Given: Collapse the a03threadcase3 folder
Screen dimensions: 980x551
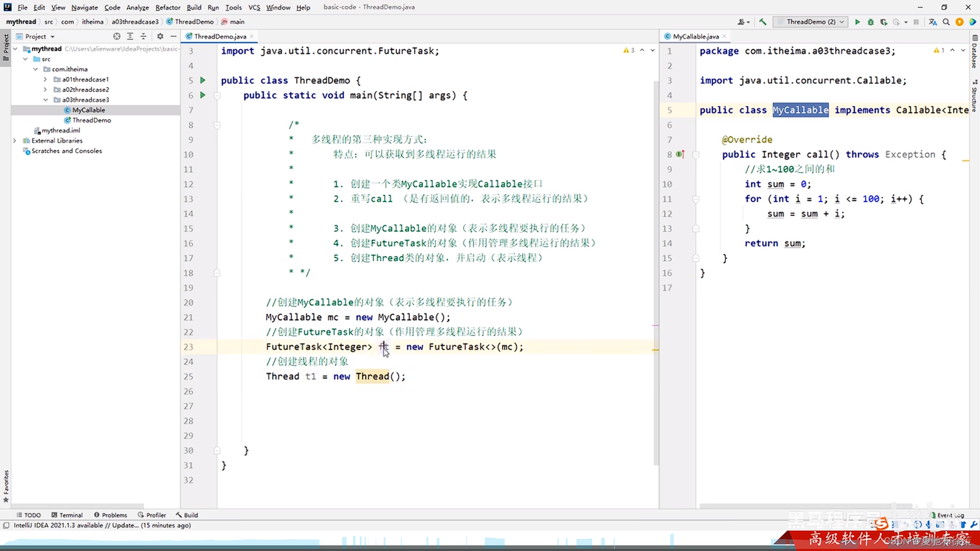Looking at the screenshot, I should point(46,99).
